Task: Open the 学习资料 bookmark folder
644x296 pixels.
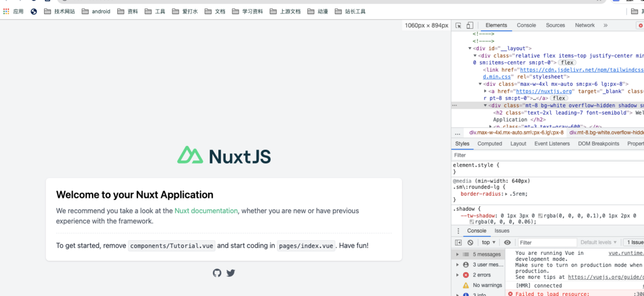Action: coord(248,12)
